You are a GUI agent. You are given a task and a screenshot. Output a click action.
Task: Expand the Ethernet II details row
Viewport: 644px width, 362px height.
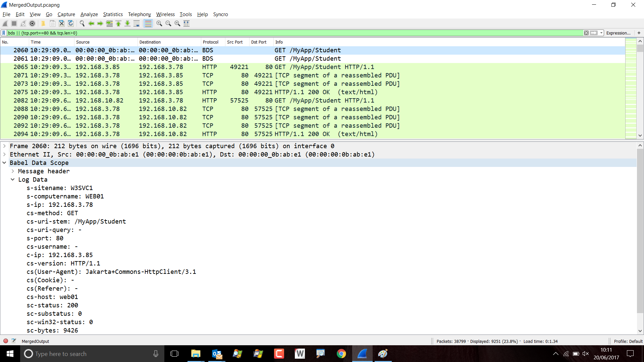[4, 155]
